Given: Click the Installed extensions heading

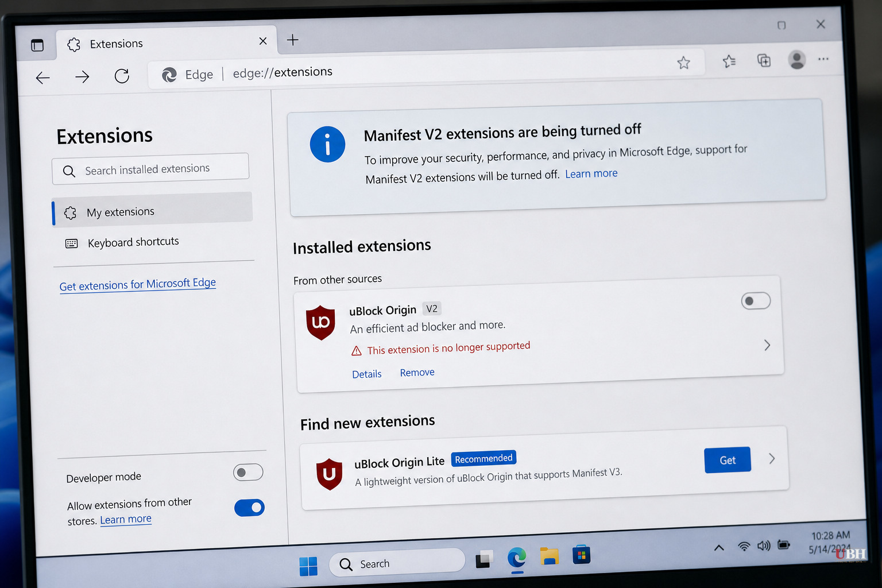Looking at the screenshot, I should pyautogui.click(x=362, y=247).
